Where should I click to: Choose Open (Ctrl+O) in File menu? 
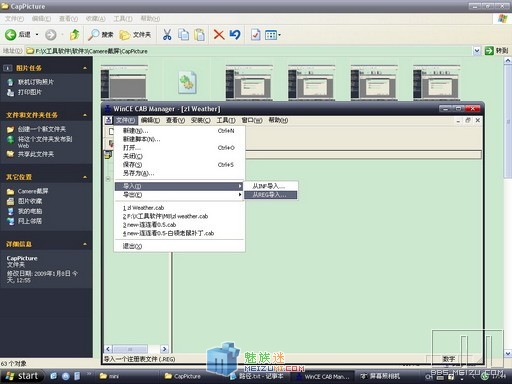click(179, 148)
